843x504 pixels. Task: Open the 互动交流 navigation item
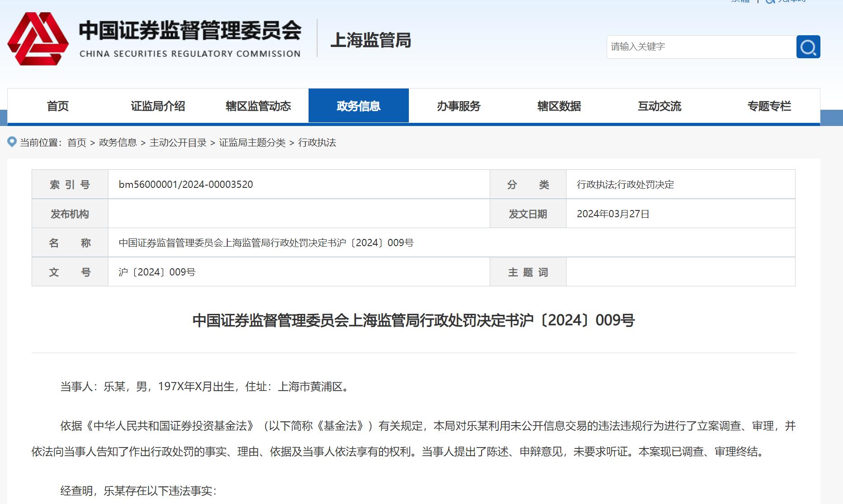click(659, 106)
